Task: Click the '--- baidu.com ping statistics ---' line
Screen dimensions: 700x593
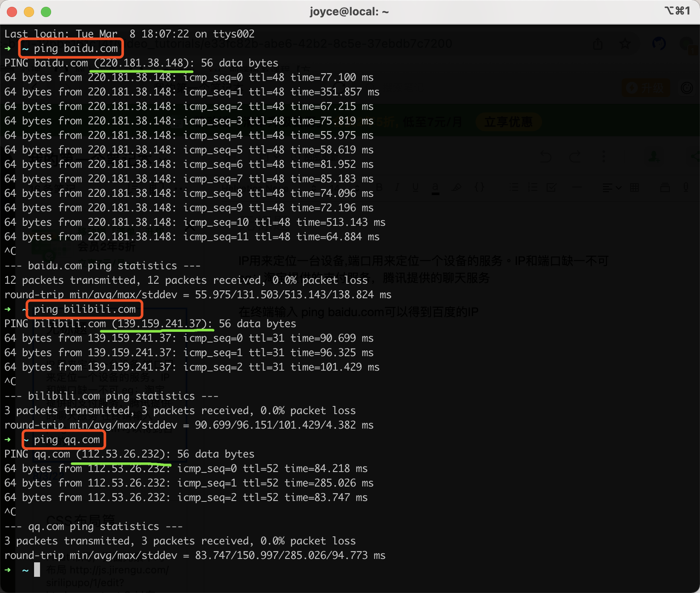Action: pyautogui.click(x=103, y=266)
